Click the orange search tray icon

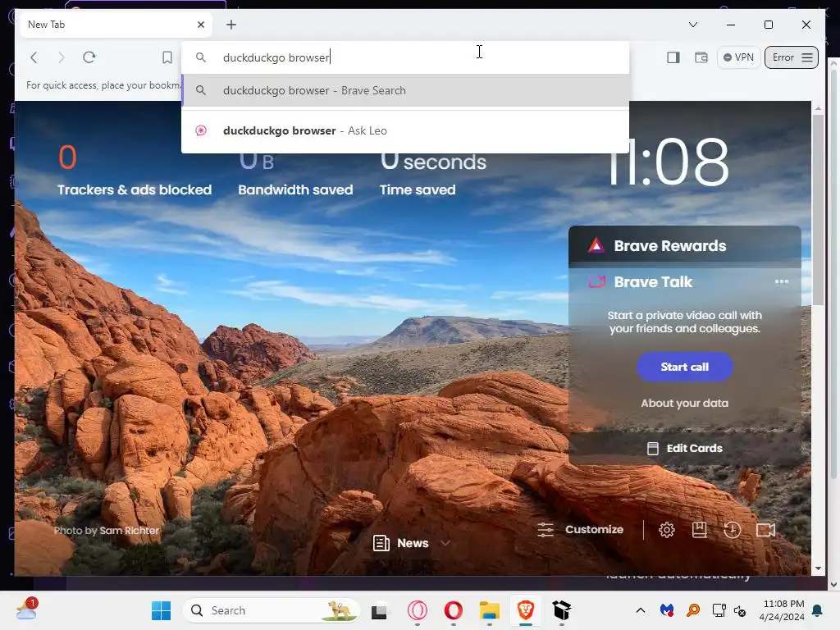[x=692, y=610]
